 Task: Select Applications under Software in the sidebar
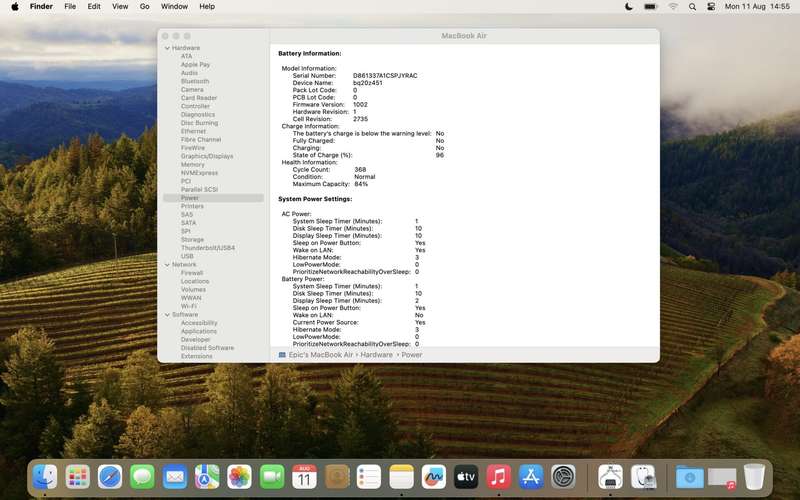pos(198,331)
